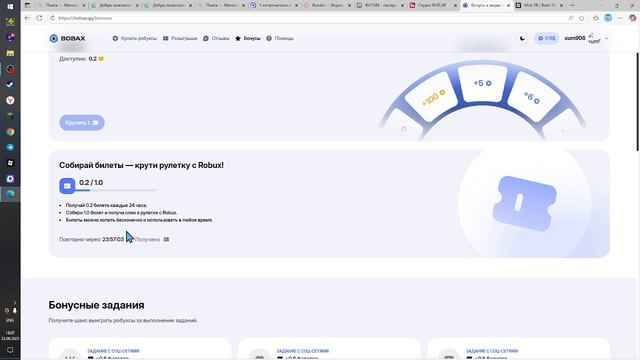Image resolution: width=640 pixels, height=360 pixels.
Task: Open the browser Favorites list
Action: click(596, 18)
